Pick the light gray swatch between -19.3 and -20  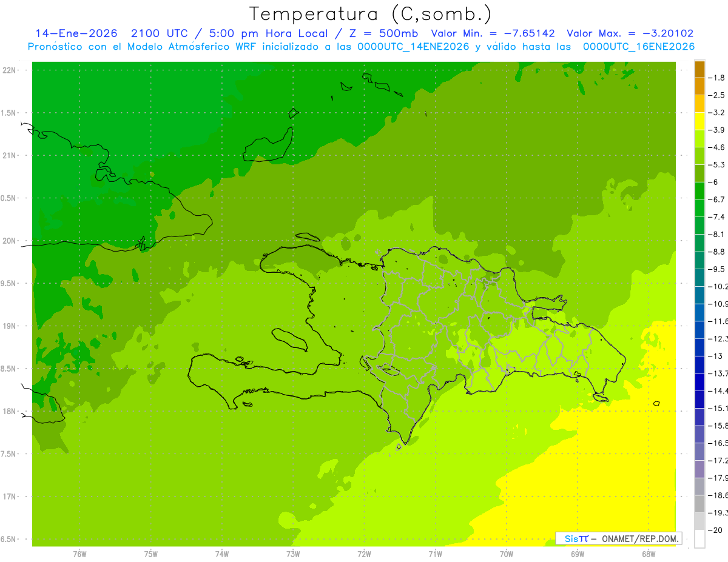pyautogui.click(x=699, y=521)
